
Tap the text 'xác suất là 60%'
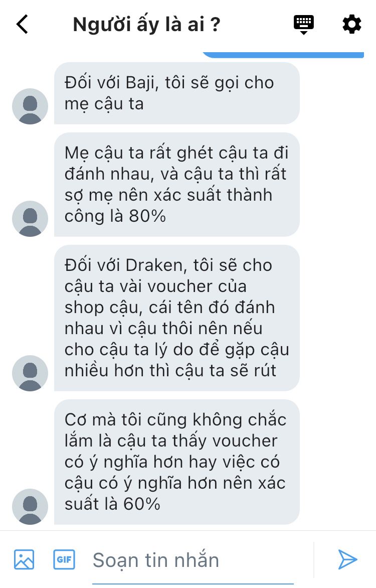coord(112,504)
